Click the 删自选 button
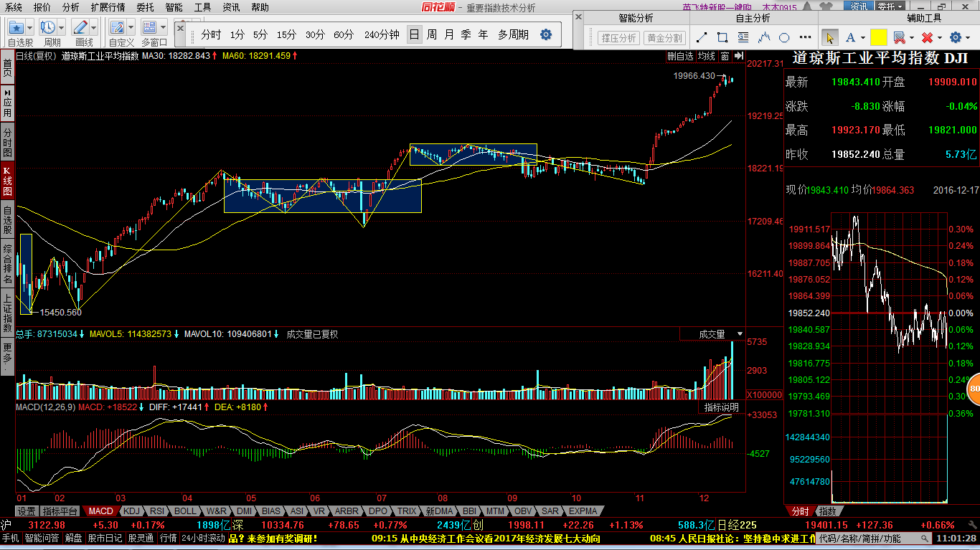Screen dimensions: 980x550 tap(680, 56)
